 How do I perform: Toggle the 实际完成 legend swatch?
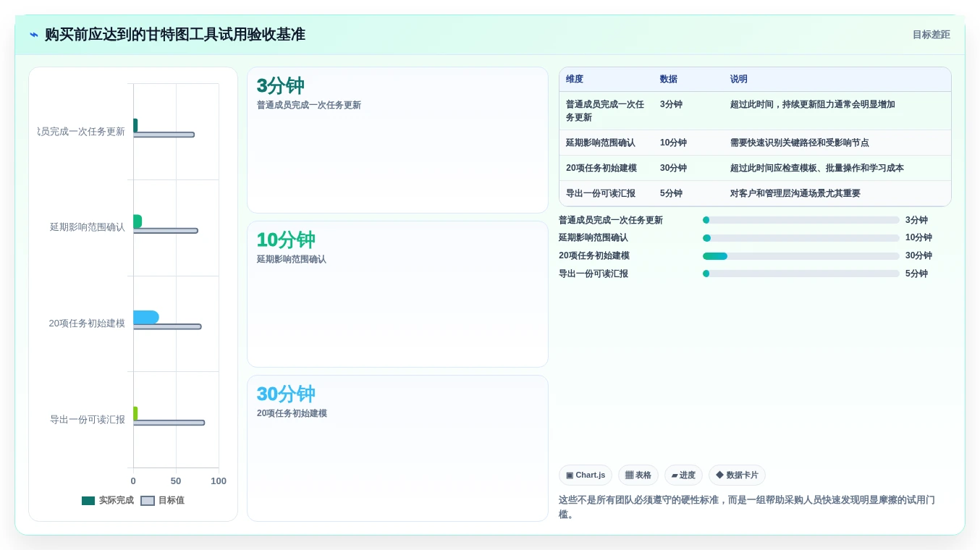click(x=88, y=501)
